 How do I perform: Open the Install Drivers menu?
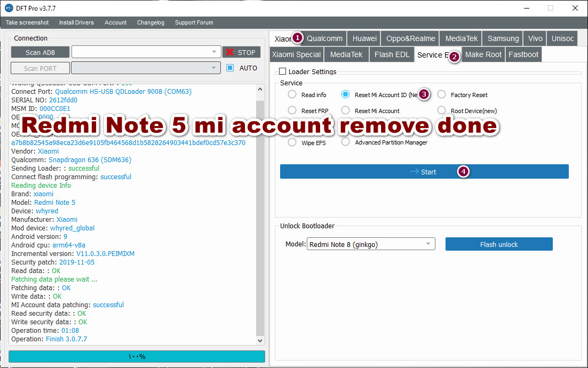point(76,22)
